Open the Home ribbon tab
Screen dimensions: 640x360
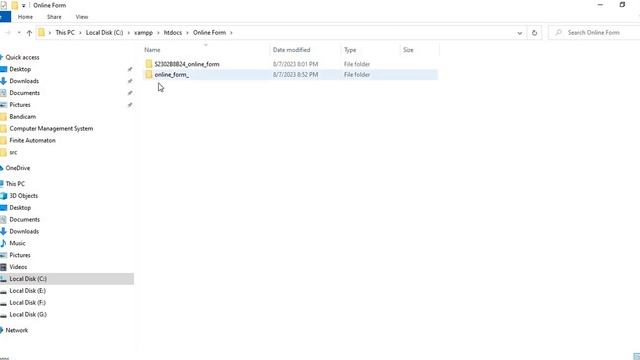click(25, 17)
